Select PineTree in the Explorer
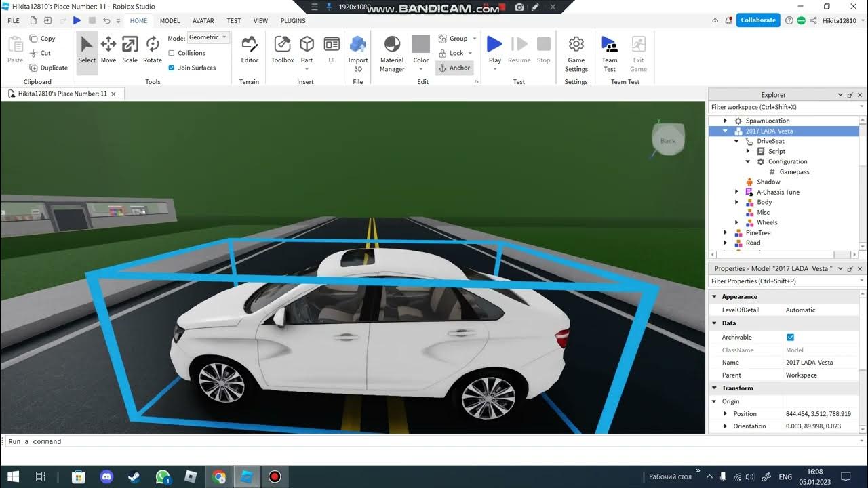 pyautogui.click(x=758, y=232)
